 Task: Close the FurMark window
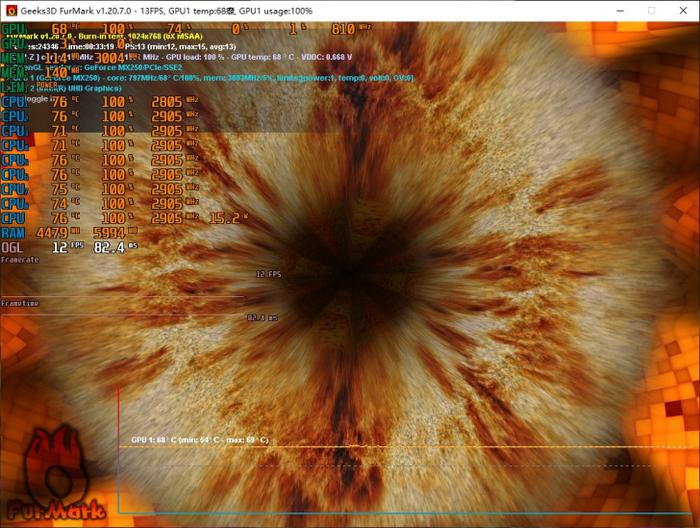(x=683, y=10)
